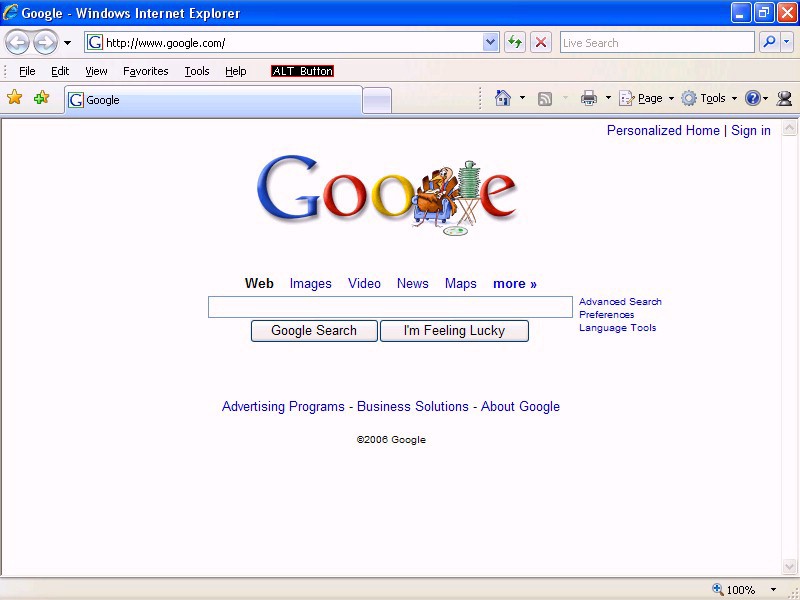Expand the zoom level dropdown arrow
Viewport: 800px width, 600px height.
(773, 590)
